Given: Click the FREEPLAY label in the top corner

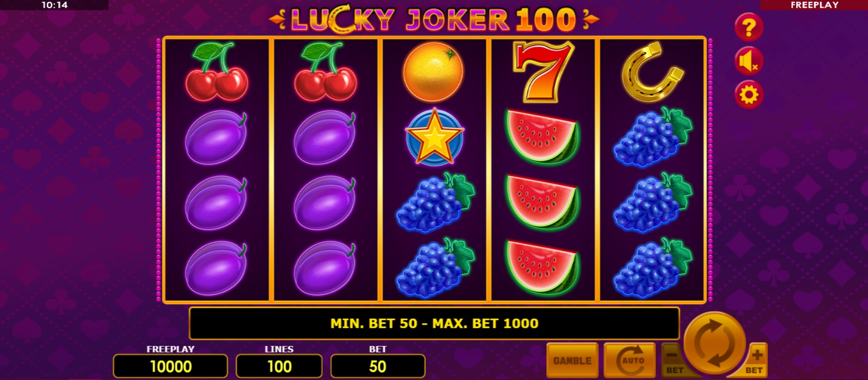Looking at the screenshot, I should pyautogui.click(x=814, y=5).
